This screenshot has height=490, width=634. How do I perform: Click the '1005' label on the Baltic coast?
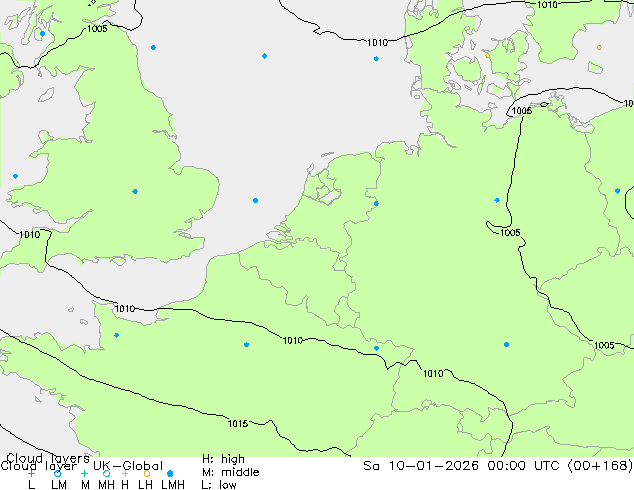point(522,111)
